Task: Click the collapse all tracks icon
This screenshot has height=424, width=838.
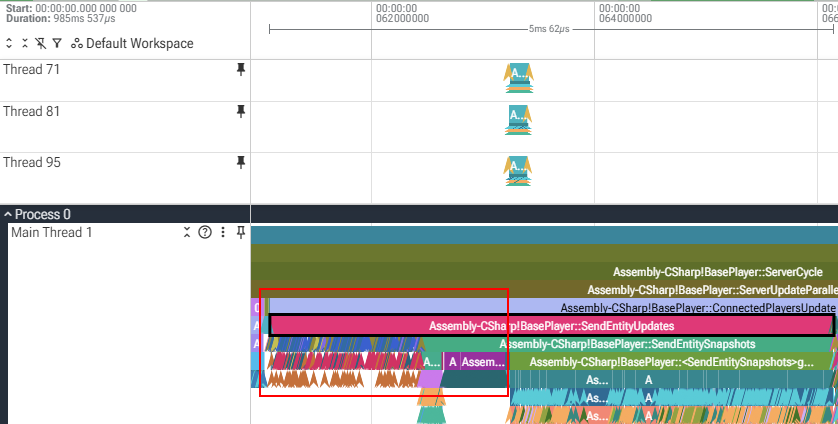Action: pos(25,43)
